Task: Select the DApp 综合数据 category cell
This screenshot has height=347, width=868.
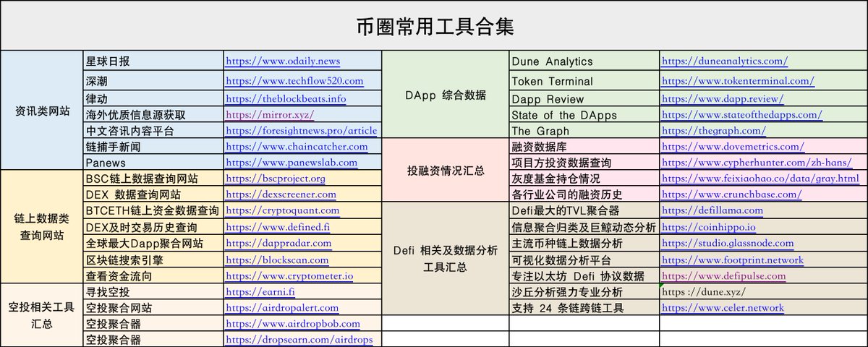Action: point(445,95)
